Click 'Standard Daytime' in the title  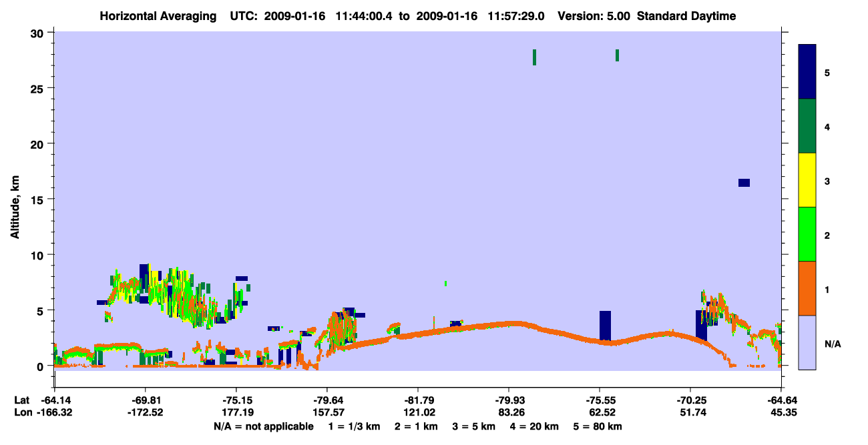686,16
